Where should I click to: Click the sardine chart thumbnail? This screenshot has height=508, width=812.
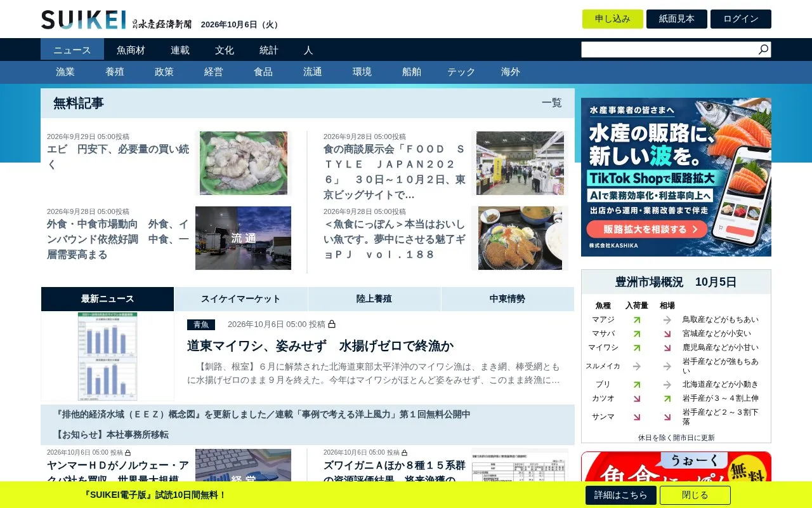tap(107, 356)
